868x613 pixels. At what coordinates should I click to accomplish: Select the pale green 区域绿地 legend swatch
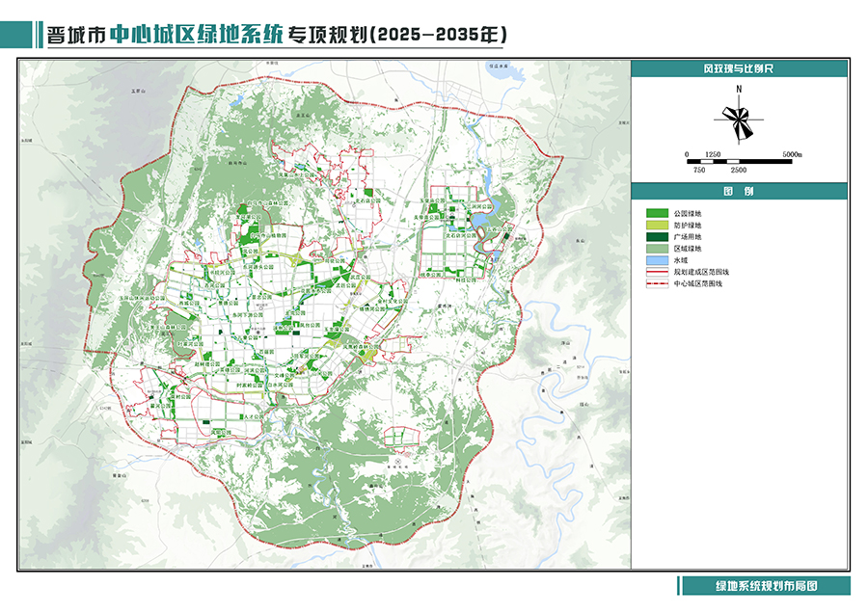point(656,249)
